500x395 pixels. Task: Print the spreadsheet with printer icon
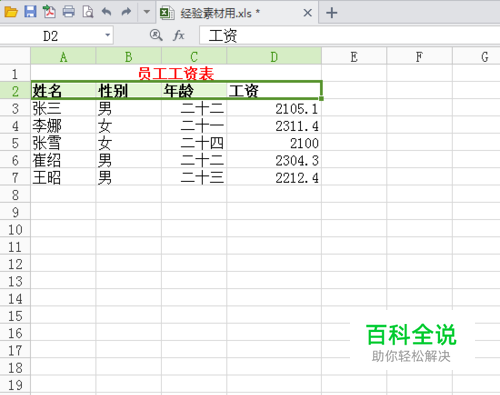coord(69,12)
